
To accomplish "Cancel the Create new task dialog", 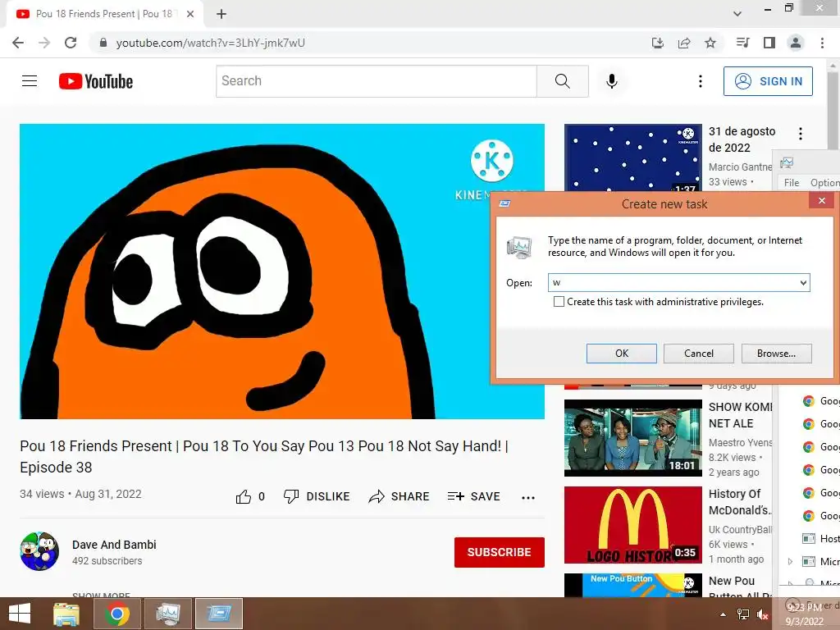I will pyautogui.click(x=699, y=354).
